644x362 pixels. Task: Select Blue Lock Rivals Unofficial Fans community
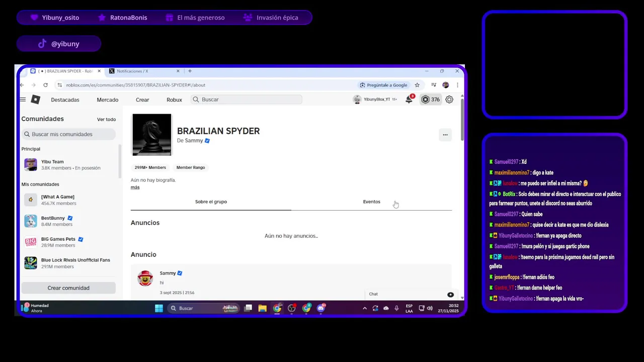tap(69, 263)
